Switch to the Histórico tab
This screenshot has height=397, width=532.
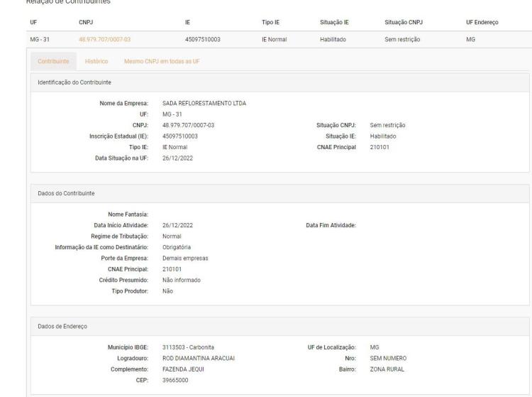pos(96,62)
